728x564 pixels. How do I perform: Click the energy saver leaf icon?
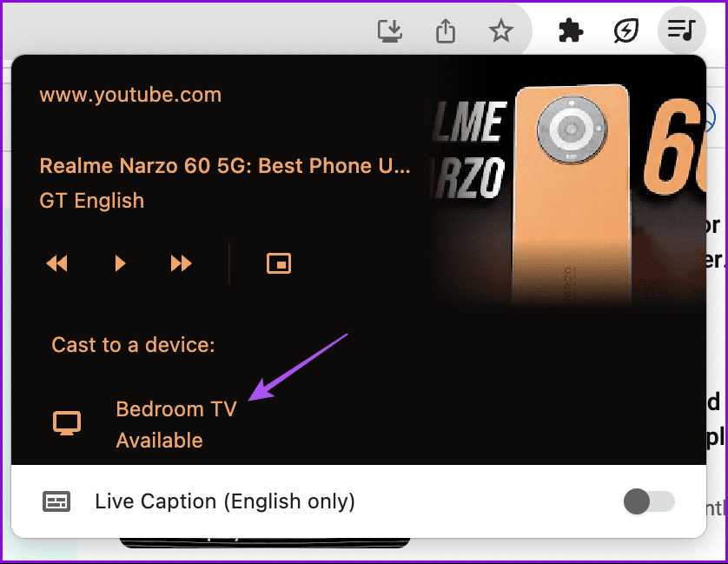(626, 30)
